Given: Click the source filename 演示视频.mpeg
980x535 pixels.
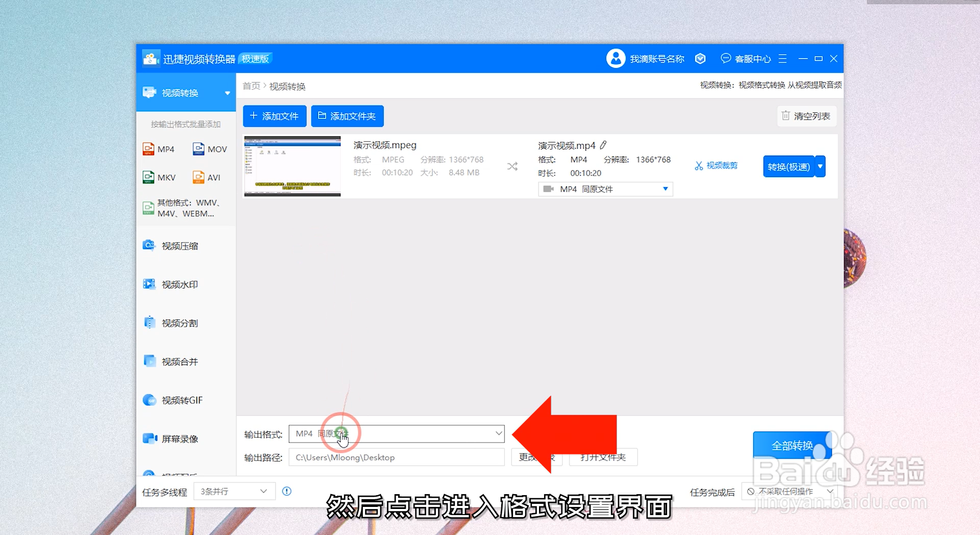Looking at the screenshot, I should (385, 145).
